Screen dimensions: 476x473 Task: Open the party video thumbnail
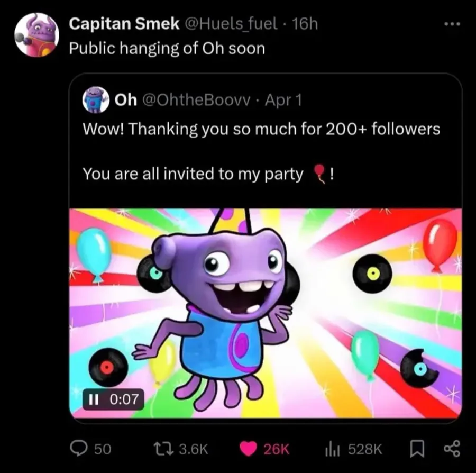(x=265, y=312)
